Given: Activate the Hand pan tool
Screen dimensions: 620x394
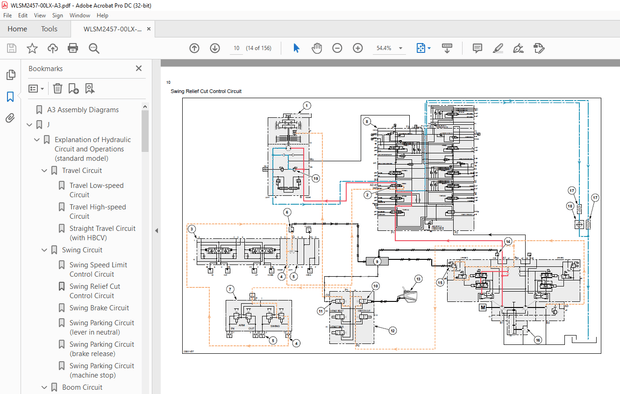Looking at the screenshot, I should pyautogui.click(x=317, y=48).
